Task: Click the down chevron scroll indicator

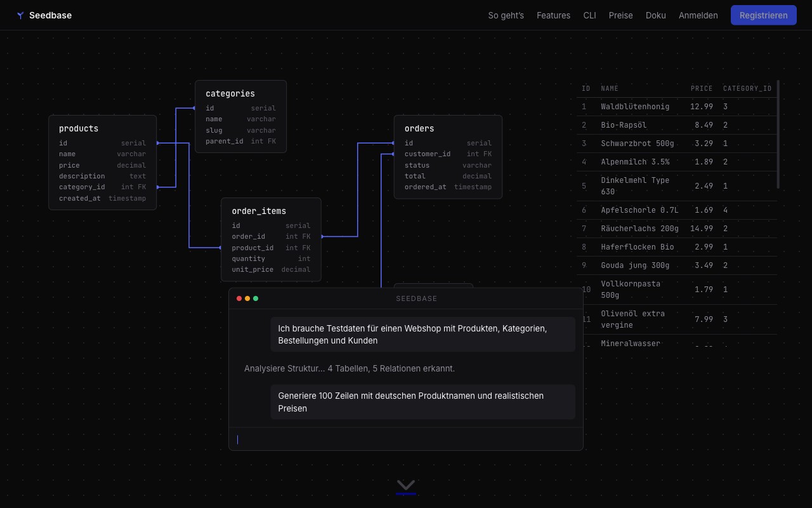Action: tap(406, 485)
